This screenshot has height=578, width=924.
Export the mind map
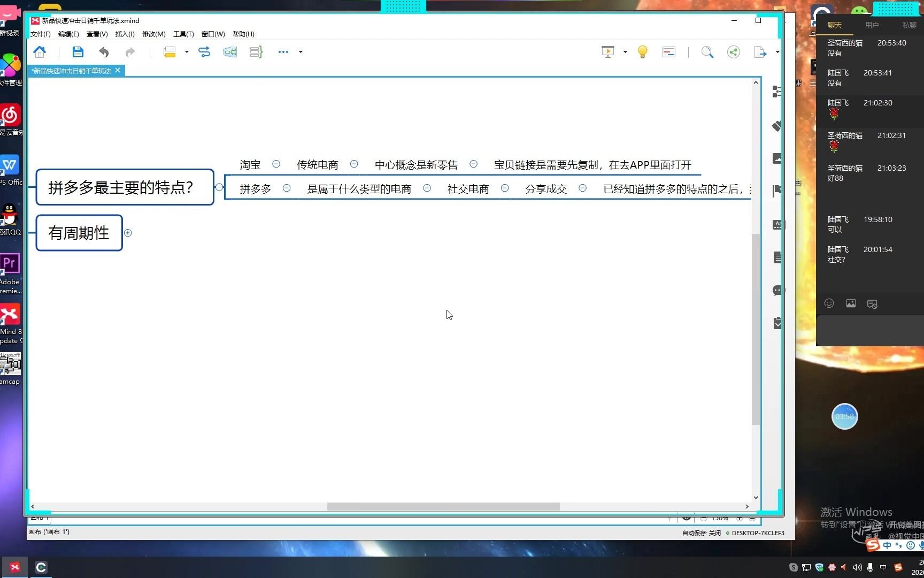[x=760, y=52]
